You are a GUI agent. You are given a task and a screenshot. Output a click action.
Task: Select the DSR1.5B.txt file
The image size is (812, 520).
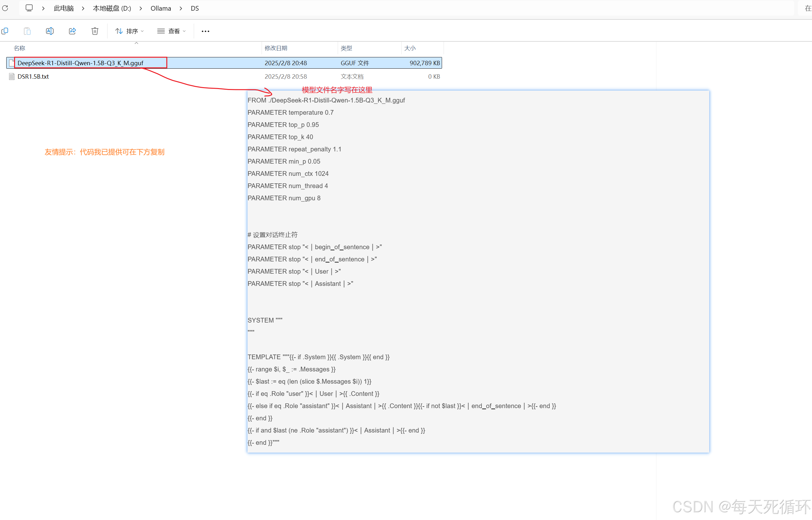33,76
